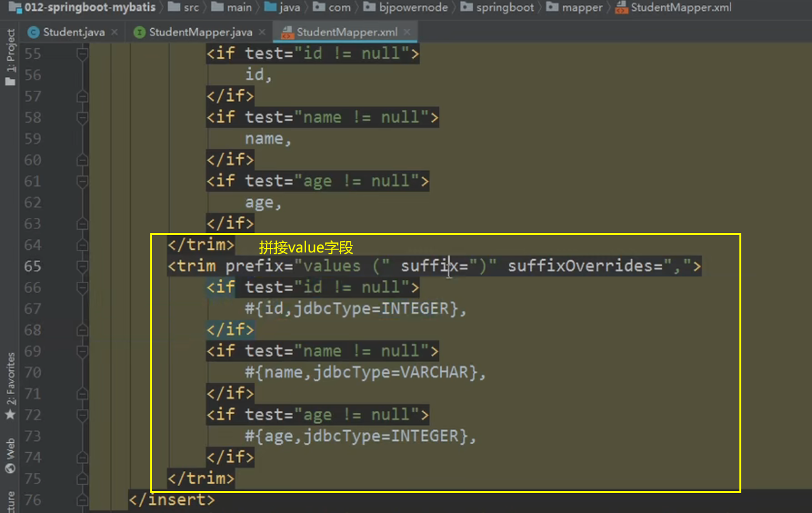Click #{name,jdbcType=VARCHAR} on line 70

tap(361, 372)
